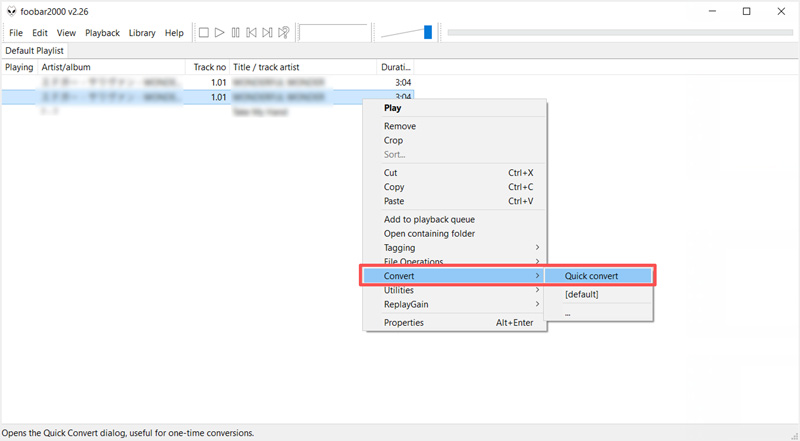The image size is (800, 441).
Task: Open the Playback menu
Action: [103, 33]
